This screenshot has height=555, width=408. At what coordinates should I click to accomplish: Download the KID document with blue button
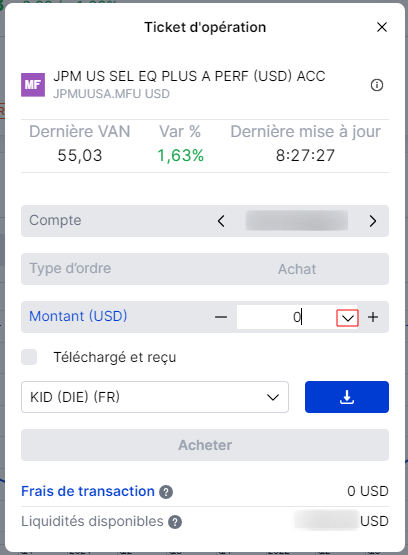(x=347, y=397)
